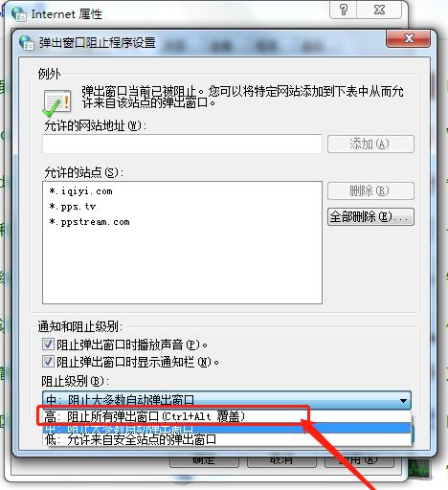Click the checklist exception info icon
This screenshot has width=448, height=490.
pyautogui.click(x=56, y=102)
